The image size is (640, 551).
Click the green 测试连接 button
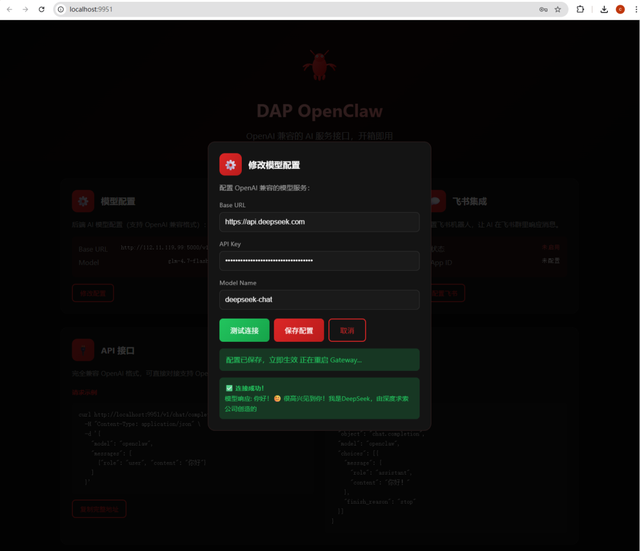(x=244, y=330)
